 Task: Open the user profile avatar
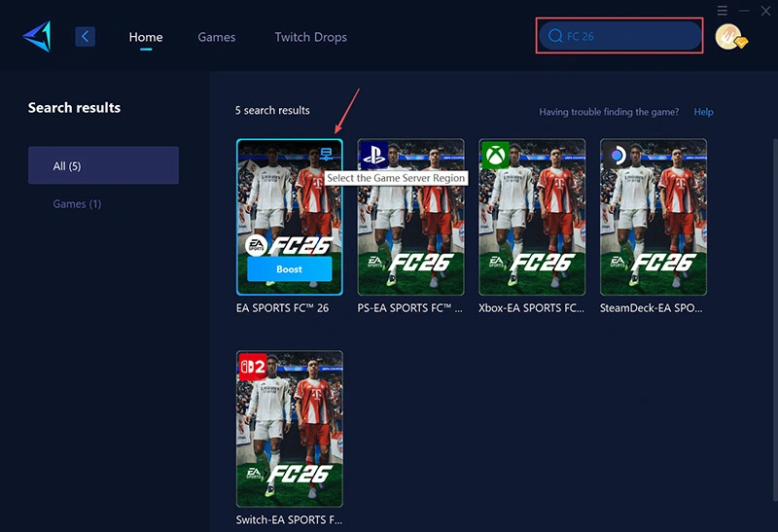pos(730,37)
